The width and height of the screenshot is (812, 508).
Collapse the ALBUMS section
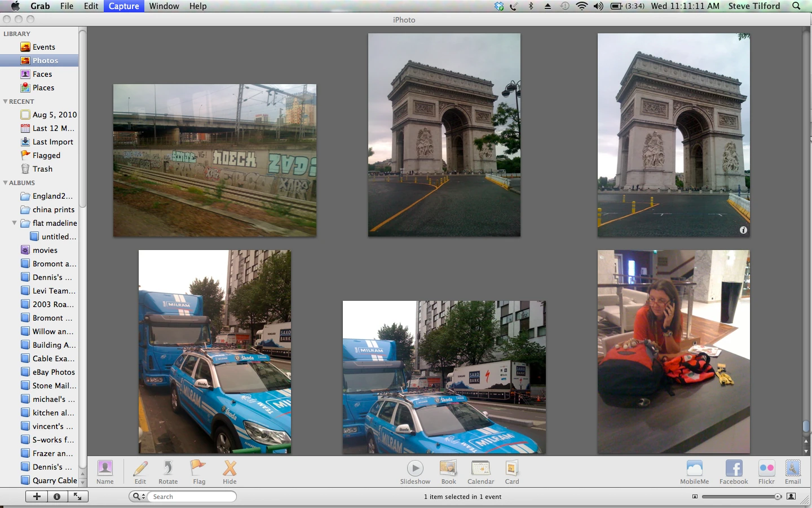click(x=5, y=183)
